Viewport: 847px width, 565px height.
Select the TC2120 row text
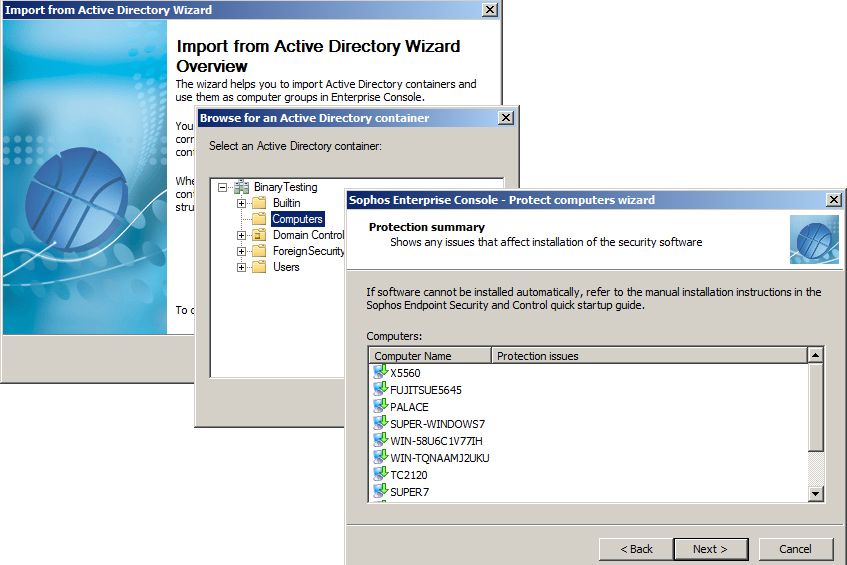(408, 475)
